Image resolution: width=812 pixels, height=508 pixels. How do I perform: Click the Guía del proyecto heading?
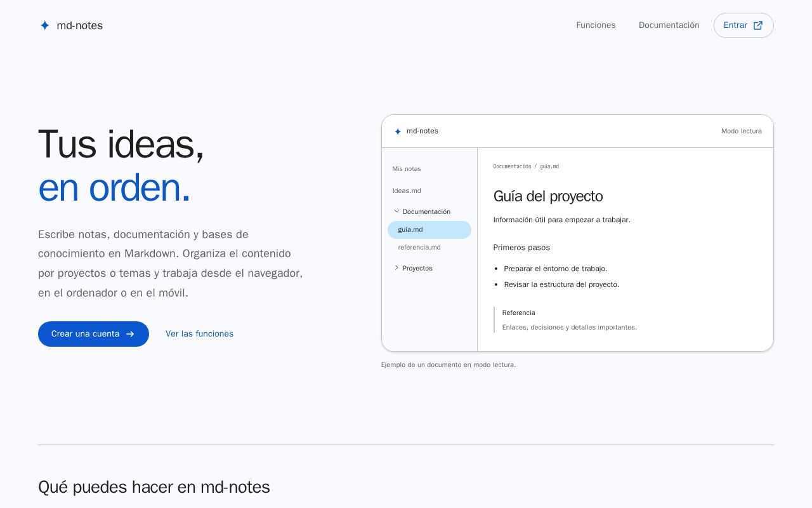548,196
